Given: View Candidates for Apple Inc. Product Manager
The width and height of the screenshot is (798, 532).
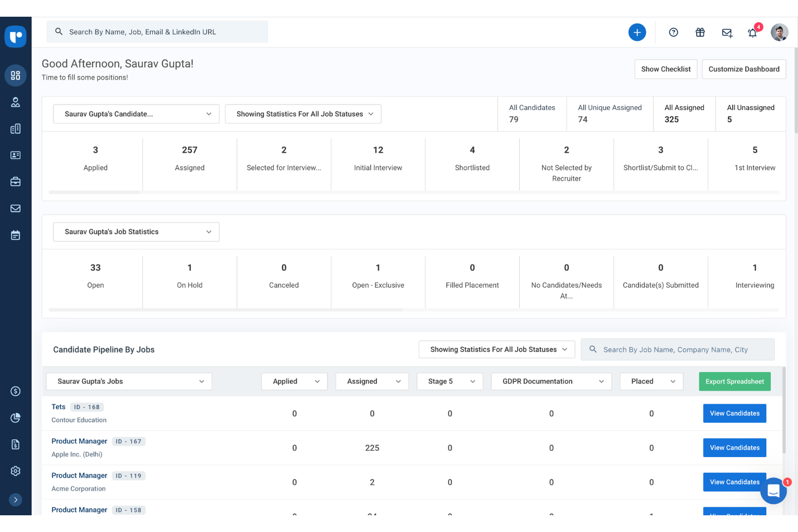Looking at the screenshot, I should click(734, 448).
